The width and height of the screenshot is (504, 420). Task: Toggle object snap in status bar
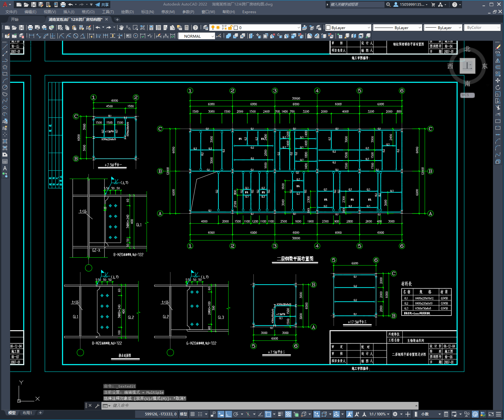pos(268,414)
